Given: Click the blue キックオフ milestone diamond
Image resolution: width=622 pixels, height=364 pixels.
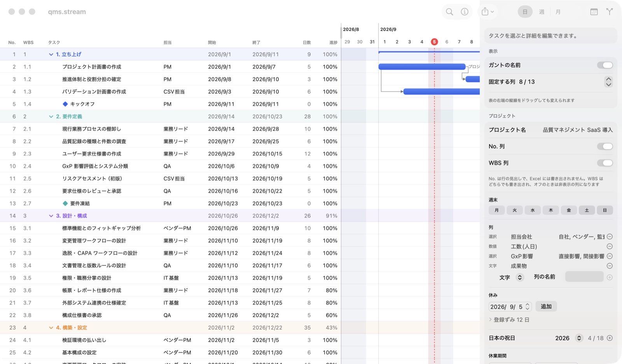Looking at the screenshot, I should coord(65,104).
